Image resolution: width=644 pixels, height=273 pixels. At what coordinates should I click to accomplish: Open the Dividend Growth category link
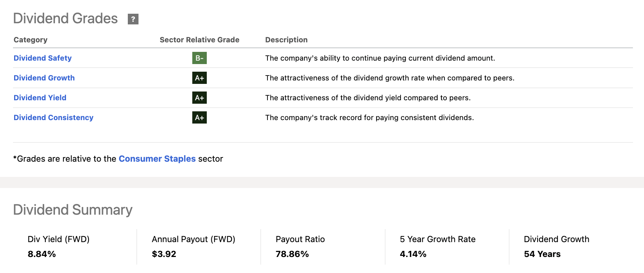tap(44, 78)
